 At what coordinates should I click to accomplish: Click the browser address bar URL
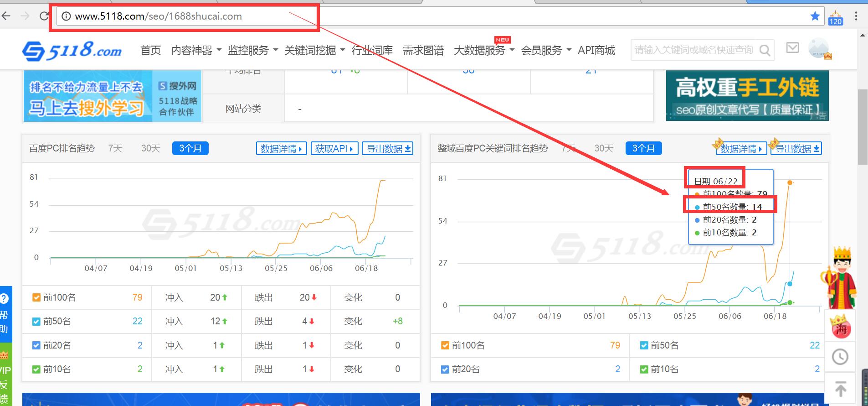point(158,16)
